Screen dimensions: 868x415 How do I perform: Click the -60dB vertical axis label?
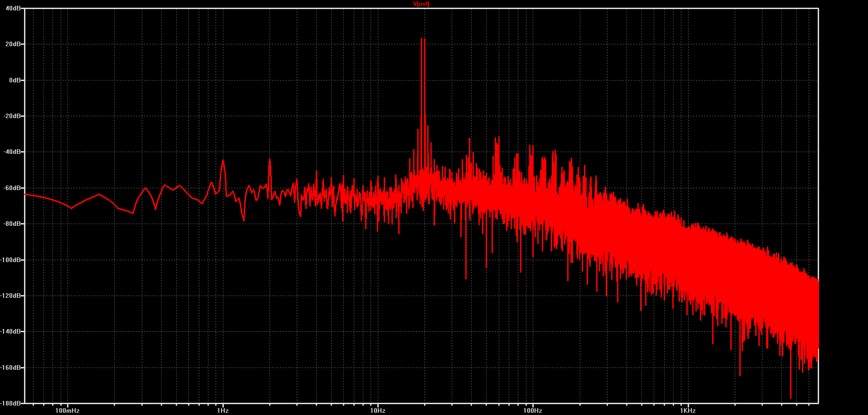12,188
